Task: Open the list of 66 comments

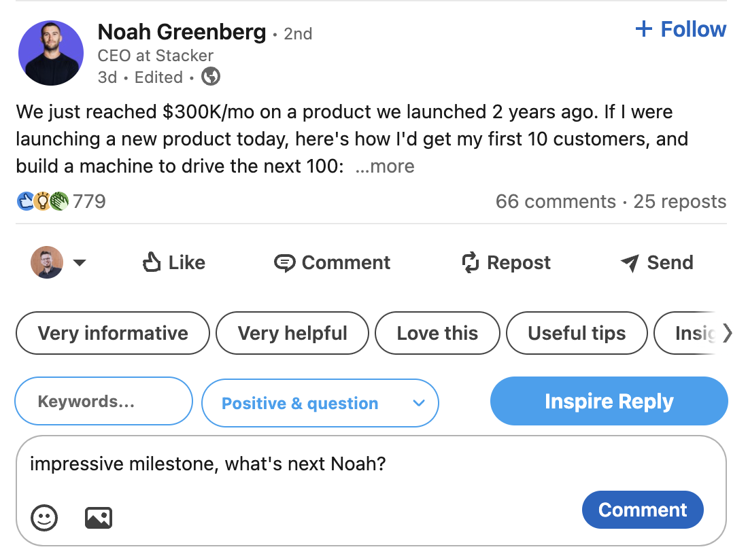Action: [556, 201]
